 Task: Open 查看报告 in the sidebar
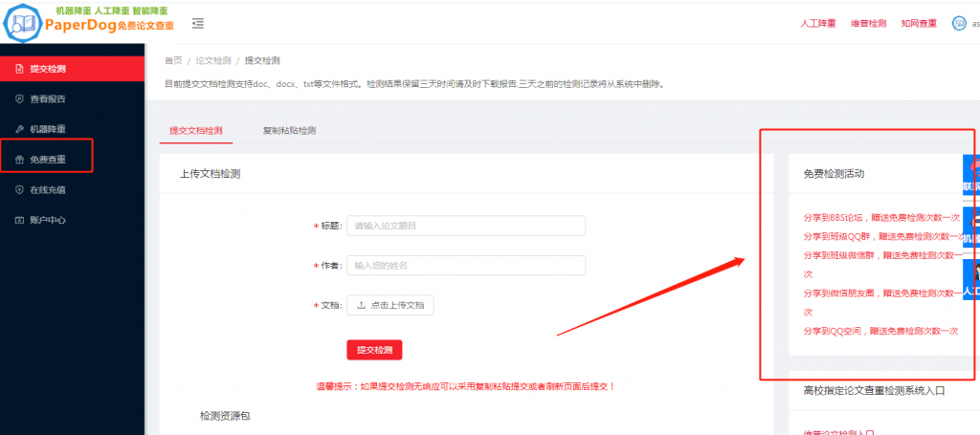48,98
